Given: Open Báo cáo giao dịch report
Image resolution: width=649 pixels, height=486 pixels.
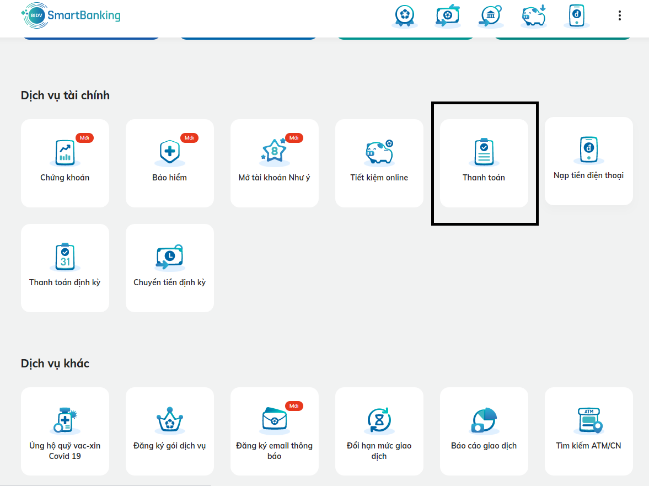Looking at the screenshot, I should point(484,431).
